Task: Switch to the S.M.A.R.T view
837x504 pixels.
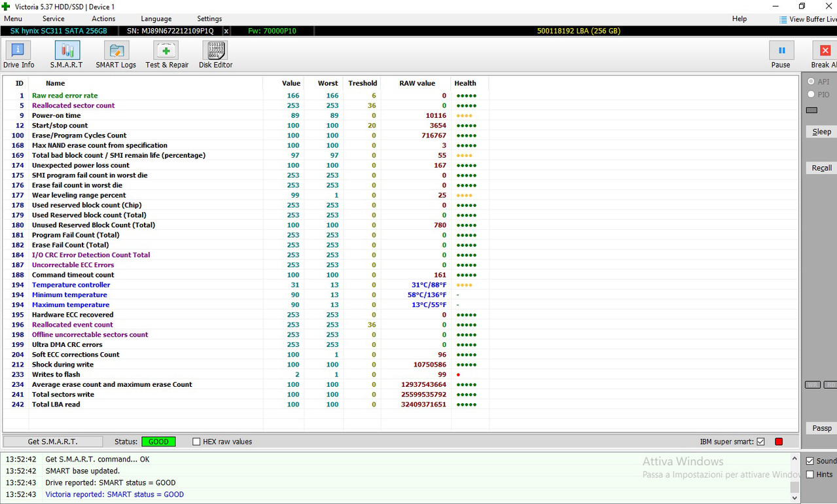Action: click(67, 55)
